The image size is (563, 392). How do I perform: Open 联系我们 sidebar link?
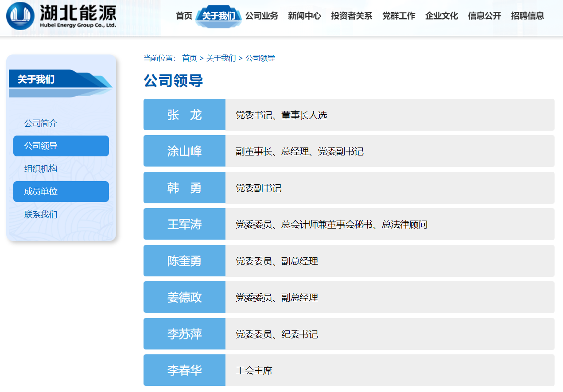(41, 214)
